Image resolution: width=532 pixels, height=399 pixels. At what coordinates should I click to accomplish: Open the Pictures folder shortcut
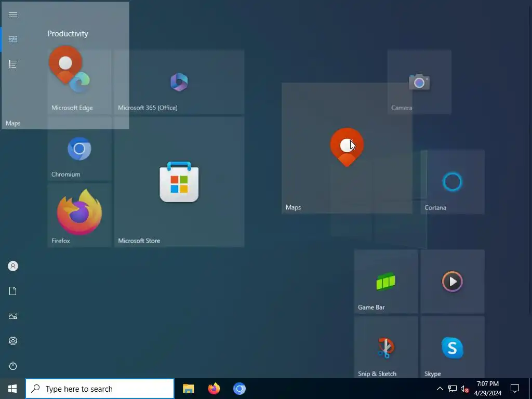[x=13, y=316]
